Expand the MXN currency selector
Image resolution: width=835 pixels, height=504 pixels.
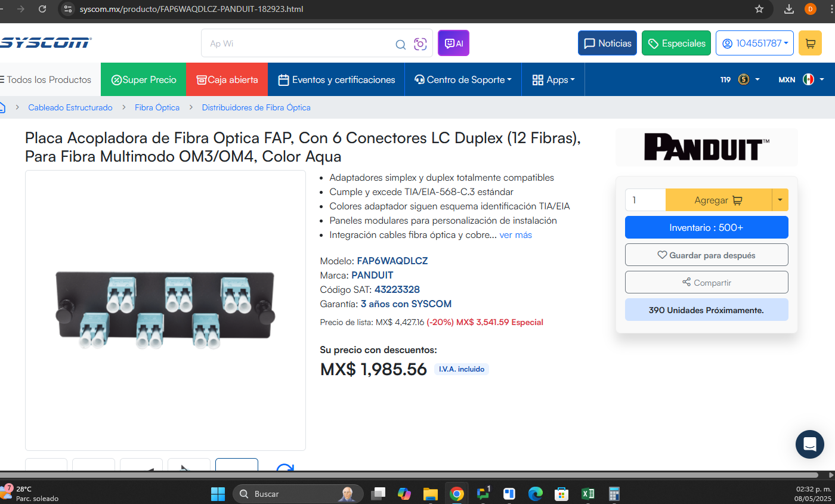click(801, 79)
